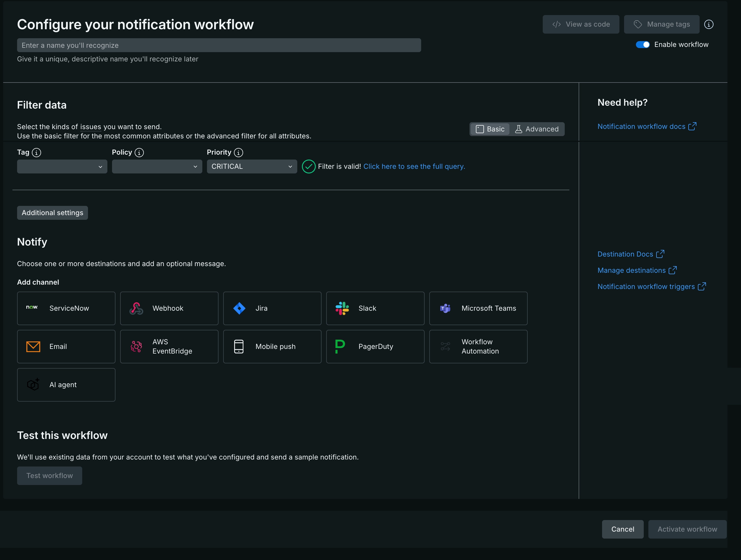Add Jira channel card

point(272,308)
